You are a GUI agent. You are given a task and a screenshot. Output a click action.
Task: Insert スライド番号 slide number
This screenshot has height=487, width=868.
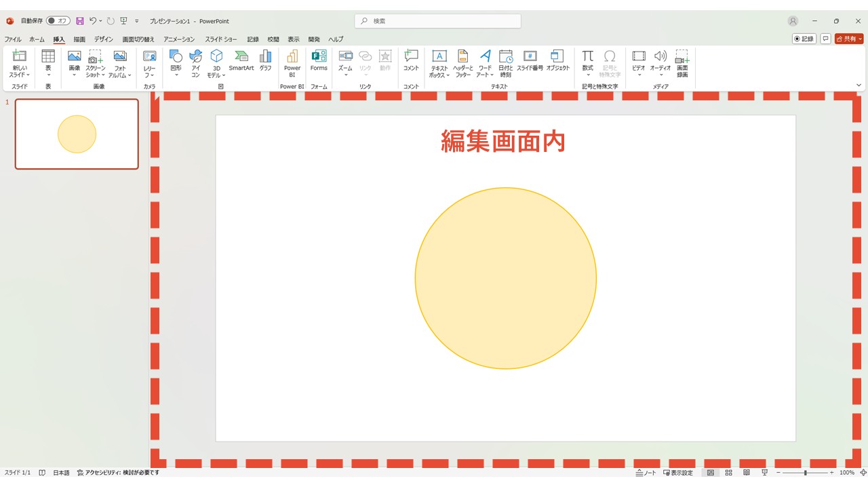tap(530, 60)
